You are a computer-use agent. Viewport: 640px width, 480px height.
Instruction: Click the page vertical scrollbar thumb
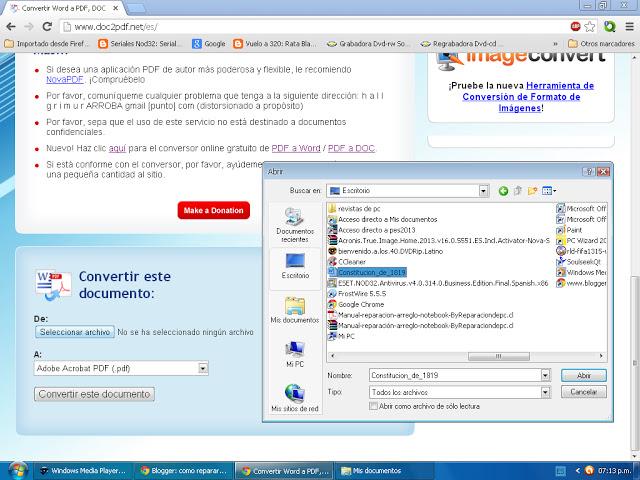point(634,362)
